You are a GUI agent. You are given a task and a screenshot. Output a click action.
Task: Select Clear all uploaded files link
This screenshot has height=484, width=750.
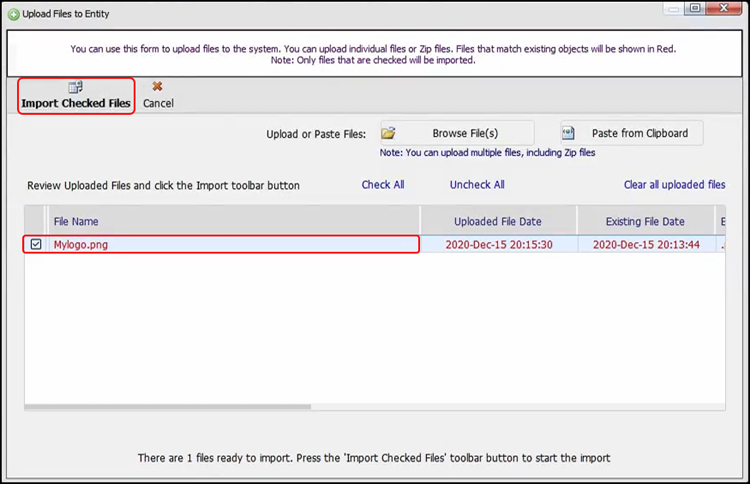(674, 185)
